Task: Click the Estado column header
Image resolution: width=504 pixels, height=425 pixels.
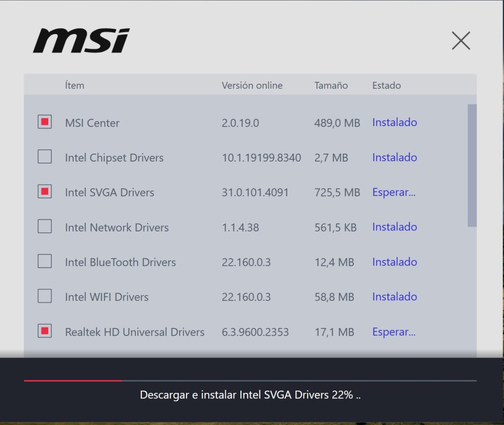Action: click(x=386, y=85)
